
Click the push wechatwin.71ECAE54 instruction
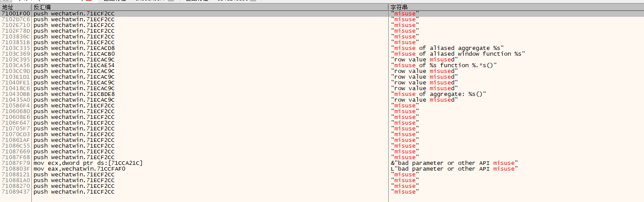pyautogui.click(x=74, y=65)
